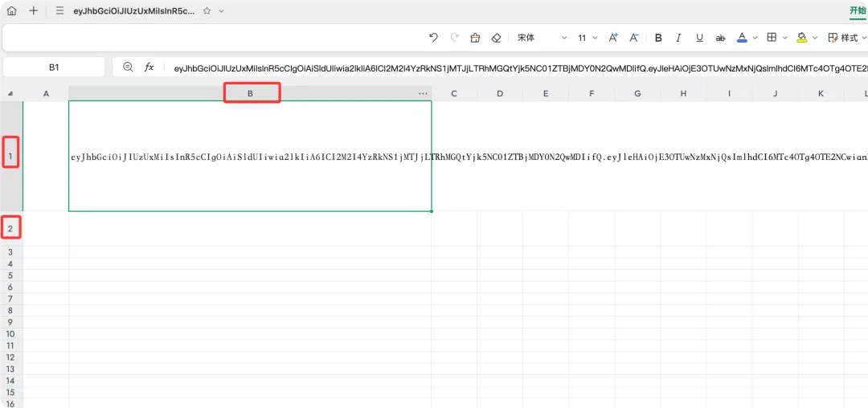868x408 pixels.
Task: Click the select-all corner triangle
Action: point(10,94)
